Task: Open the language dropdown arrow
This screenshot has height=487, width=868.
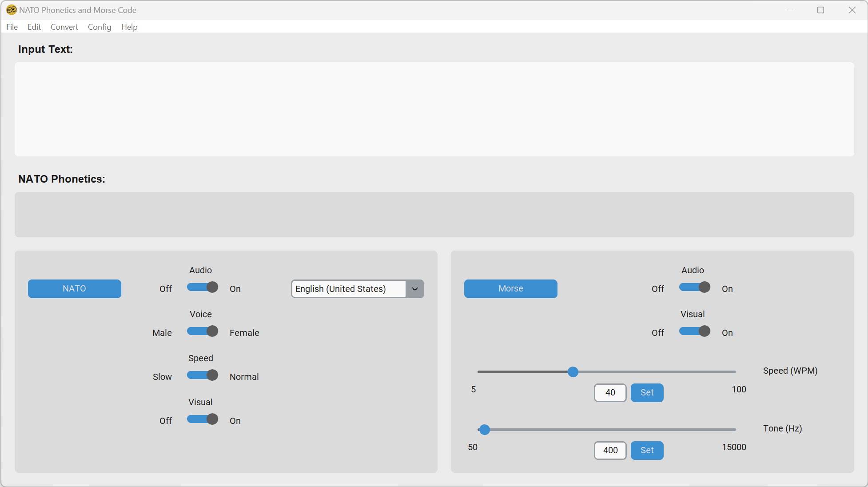Action: point(415,289)
